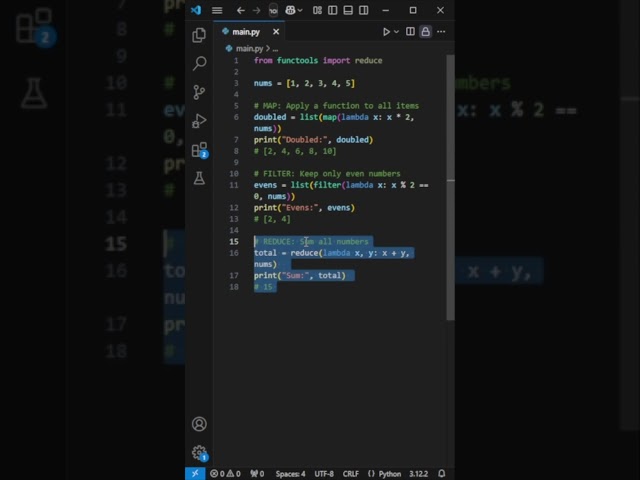The height and width of the screenshot is (480, 640).
Task: Select the interpreter version 3.12.2
Action: (x=418, y=473)
